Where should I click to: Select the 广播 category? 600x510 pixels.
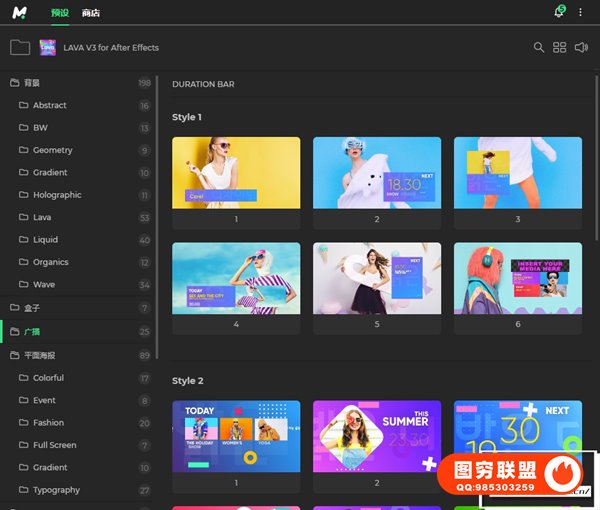(x=32, y=331)
